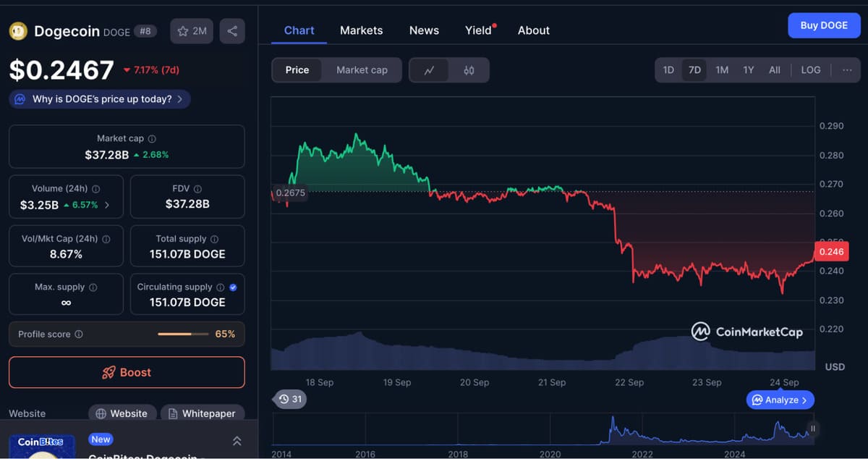Screen dimensions: 868x459
Task: Click the 22 Sep date label on chart axis
Action: pyautogui.click(x=629, y=382)
